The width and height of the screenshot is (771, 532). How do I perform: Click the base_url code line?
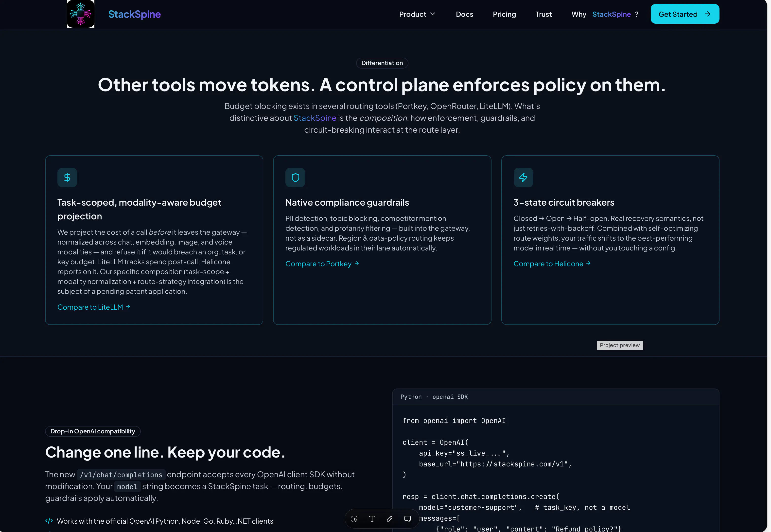pos(495,464)
